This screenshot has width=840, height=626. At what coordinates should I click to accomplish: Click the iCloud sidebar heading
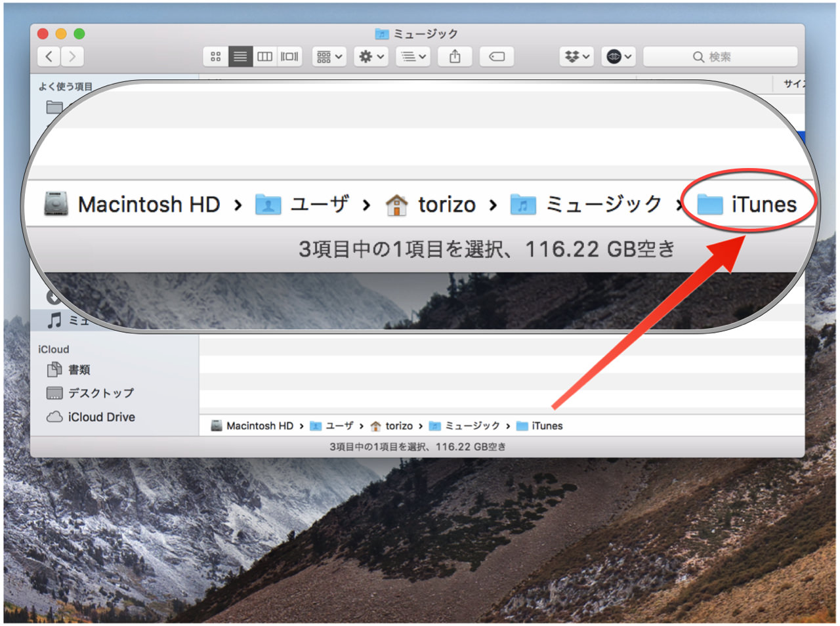tap(53, 349)
